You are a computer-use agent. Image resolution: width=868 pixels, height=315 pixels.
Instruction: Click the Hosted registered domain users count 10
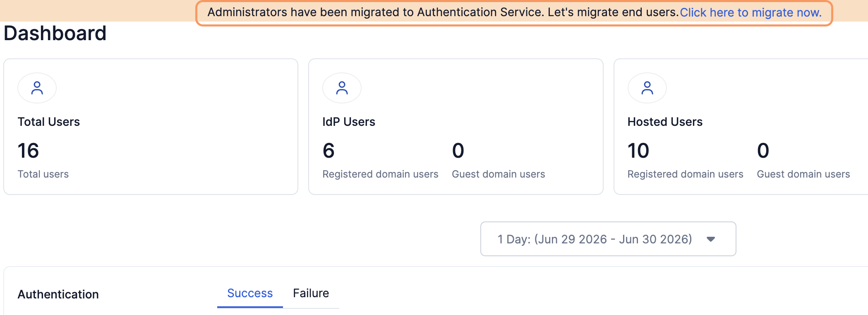[x=638, y=150]
